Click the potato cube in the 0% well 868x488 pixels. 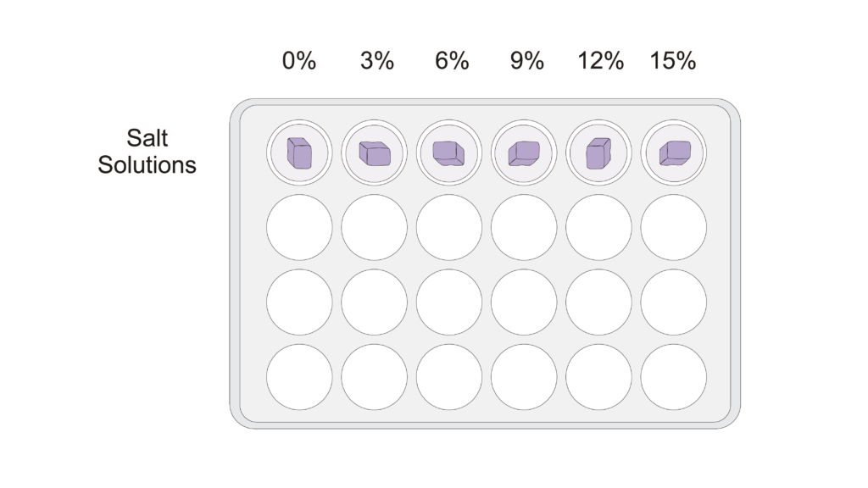299,153
